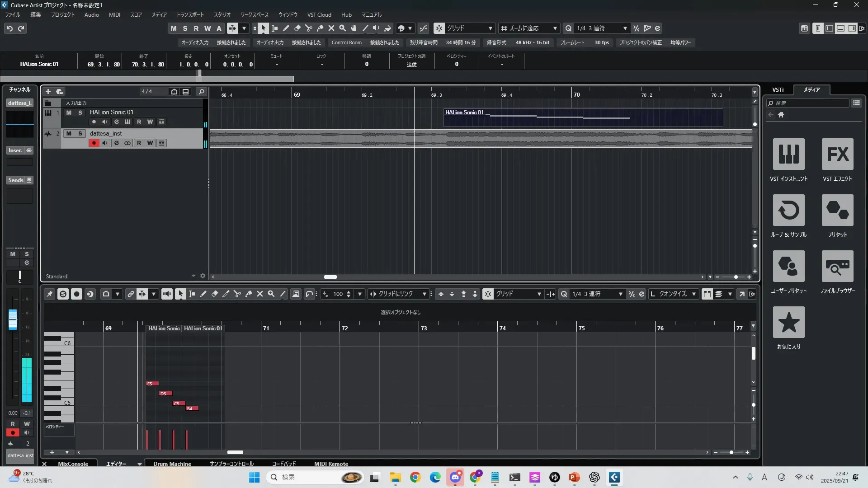The width and height of the screenshot is (868, 488).
Task: Select the Draw pencil tool in key editor
Action: (x=203, y=294)
